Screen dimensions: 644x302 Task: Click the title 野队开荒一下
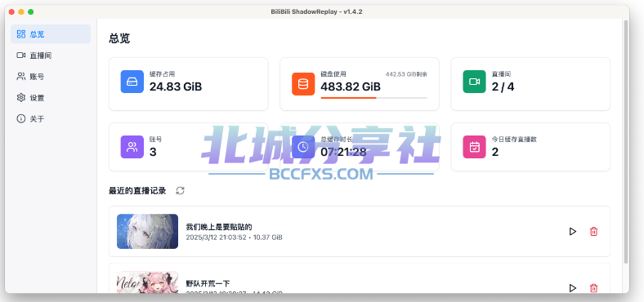pyautogui.click(x=208, y=283)
